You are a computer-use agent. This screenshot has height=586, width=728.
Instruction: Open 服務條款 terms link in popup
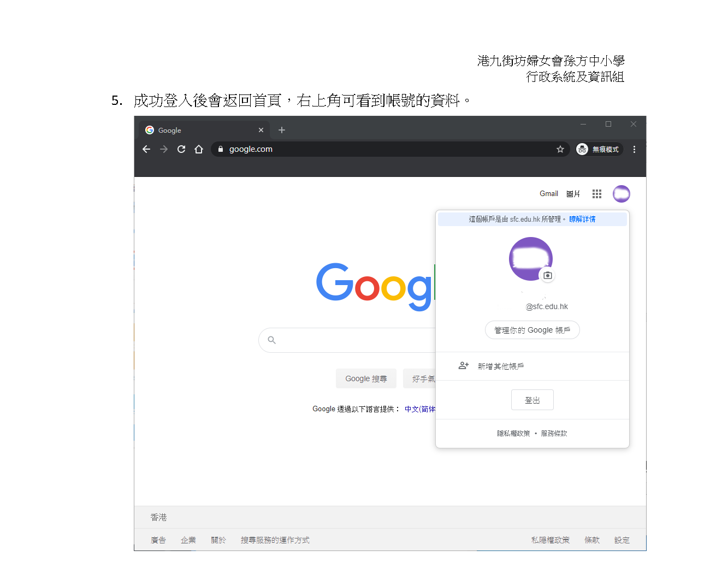coord(554,434)
